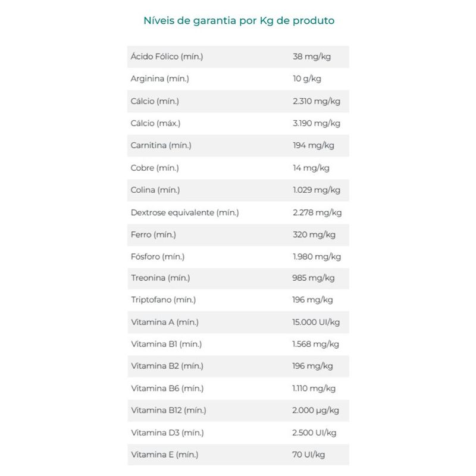The image size is (476, 476).
Task: Click the 1.029 mg/kg Colina value
Action: click(x=317, y=190)
